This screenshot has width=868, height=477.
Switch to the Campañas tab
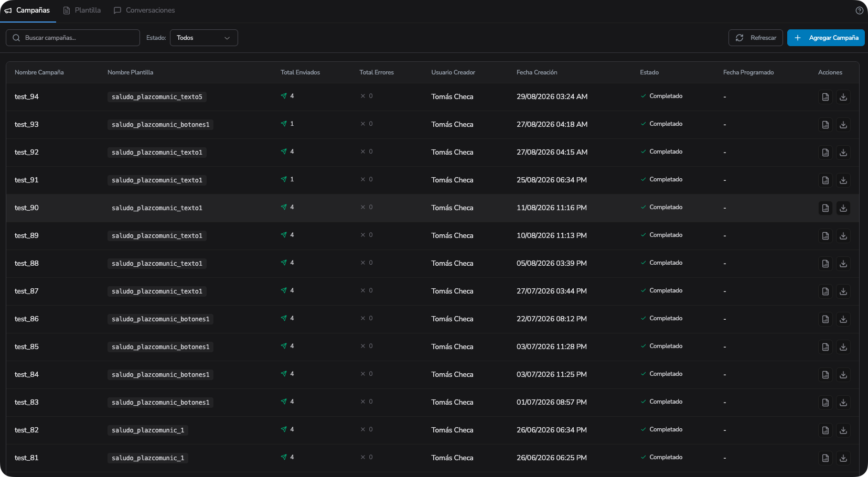[x=27, y=10]
